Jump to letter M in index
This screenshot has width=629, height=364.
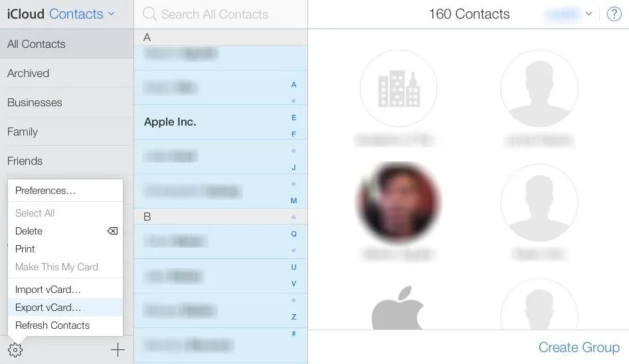tap(294, 201)
